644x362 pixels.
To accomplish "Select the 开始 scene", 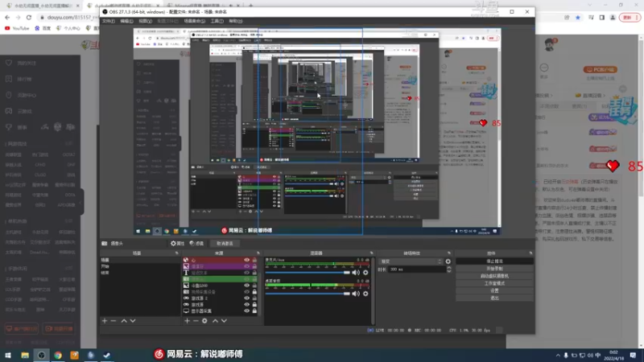I will point(139,266).
